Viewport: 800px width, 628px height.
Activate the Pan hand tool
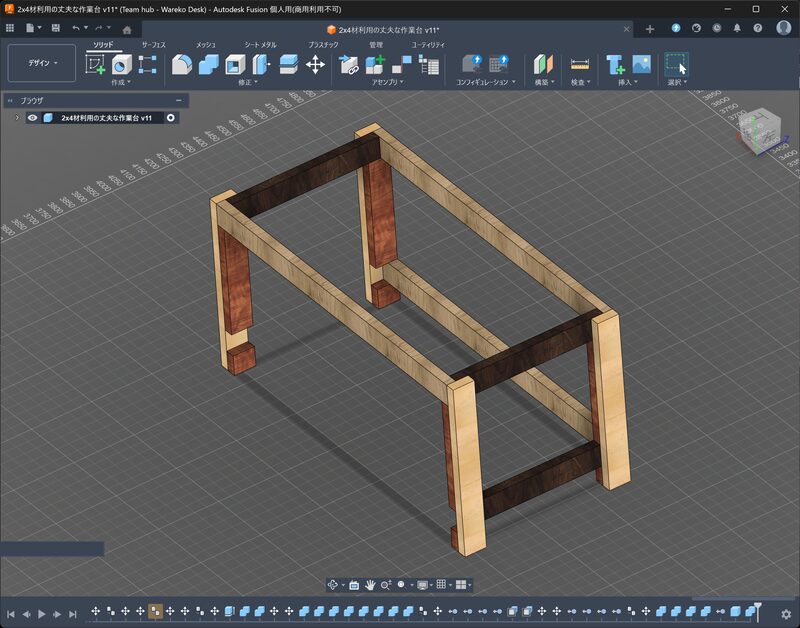coord(369,584)
